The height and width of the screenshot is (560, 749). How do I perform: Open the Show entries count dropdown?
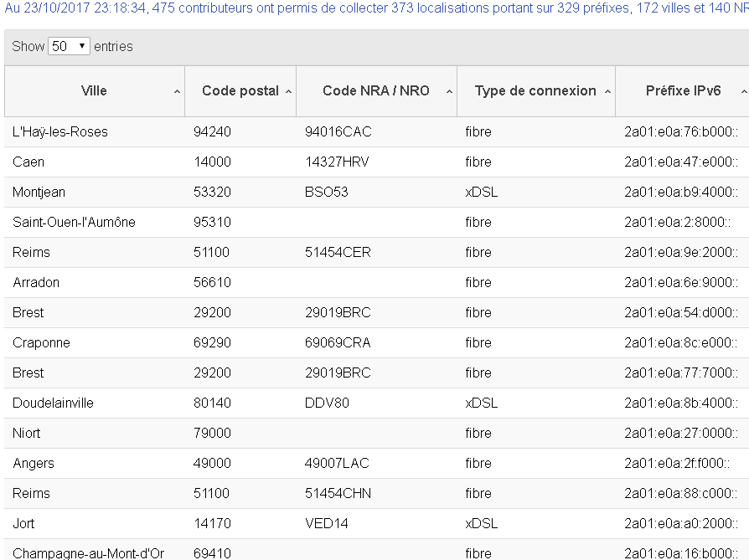click(x=69, y=46)
